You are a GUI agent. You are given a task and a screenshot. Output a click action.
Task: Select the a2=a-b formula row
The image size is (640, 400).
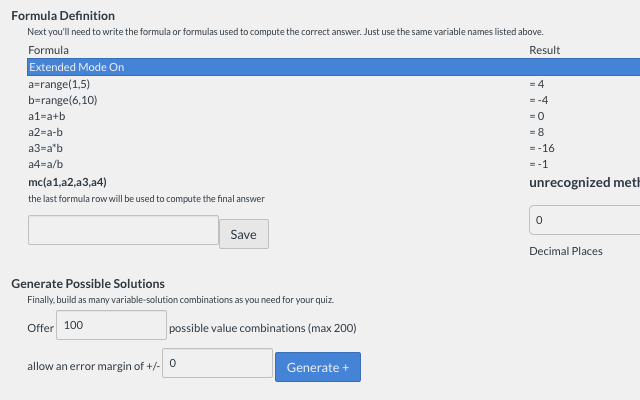[x=46, y=132]
